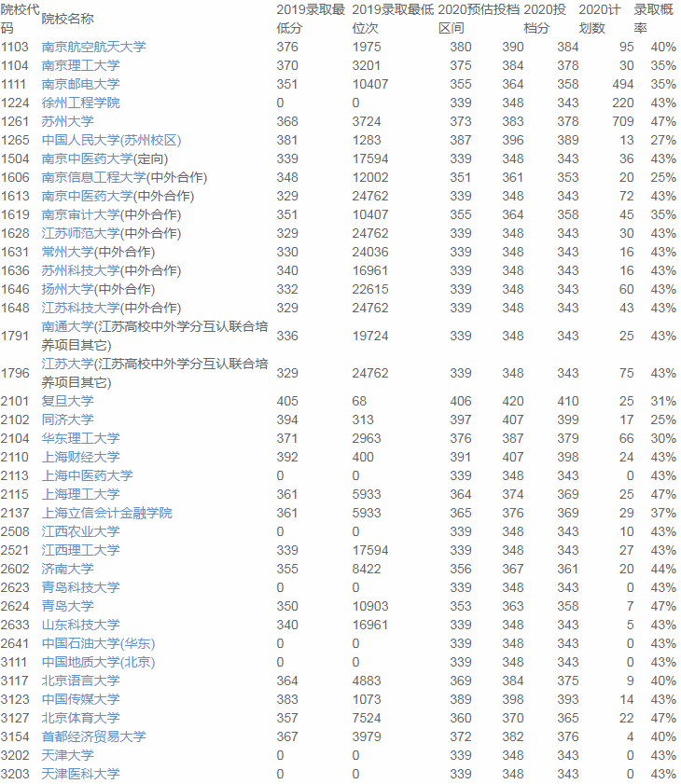Open the 济南大学 link
The height and width of the screenshot is (784, 681).
(67, 570)
